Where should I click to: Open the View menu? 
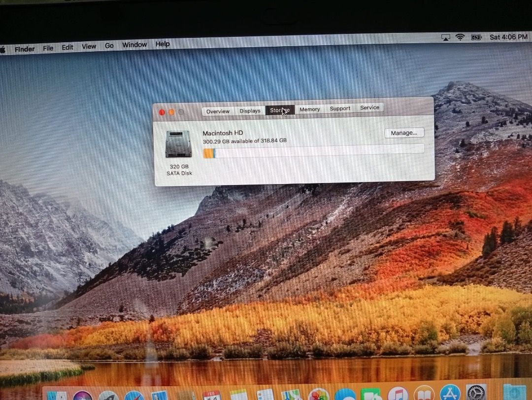point(89,46)
